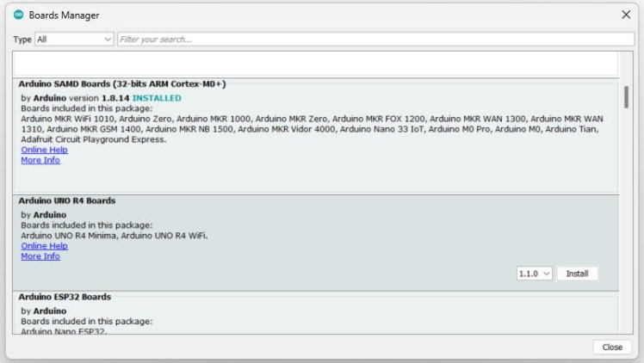
Task: Click the Arduino logo icon in title bar
Action: 18,15
